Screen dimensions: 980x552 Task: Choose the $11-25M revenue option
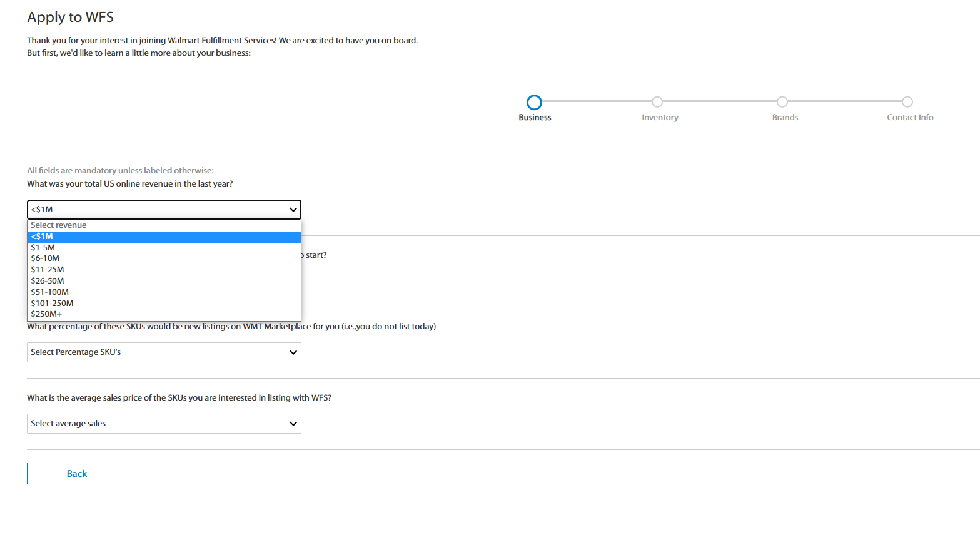[x=164, y=270]
